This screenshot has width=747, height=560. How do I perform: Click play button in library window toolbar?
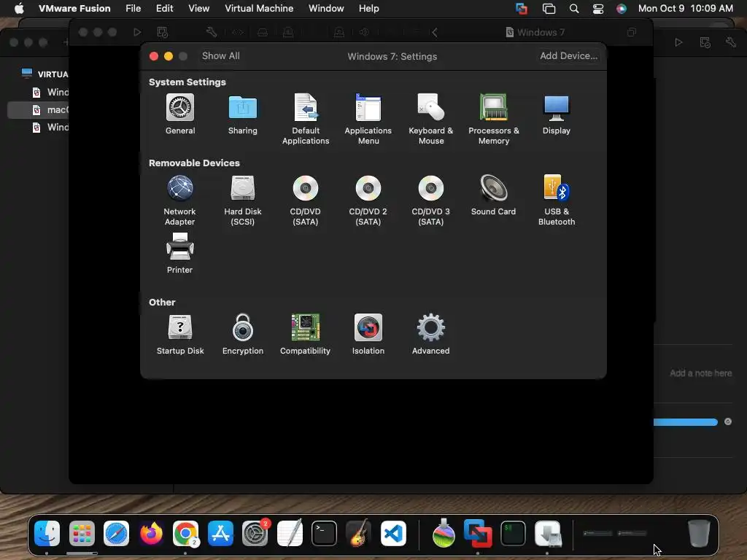tap(678, 42)
